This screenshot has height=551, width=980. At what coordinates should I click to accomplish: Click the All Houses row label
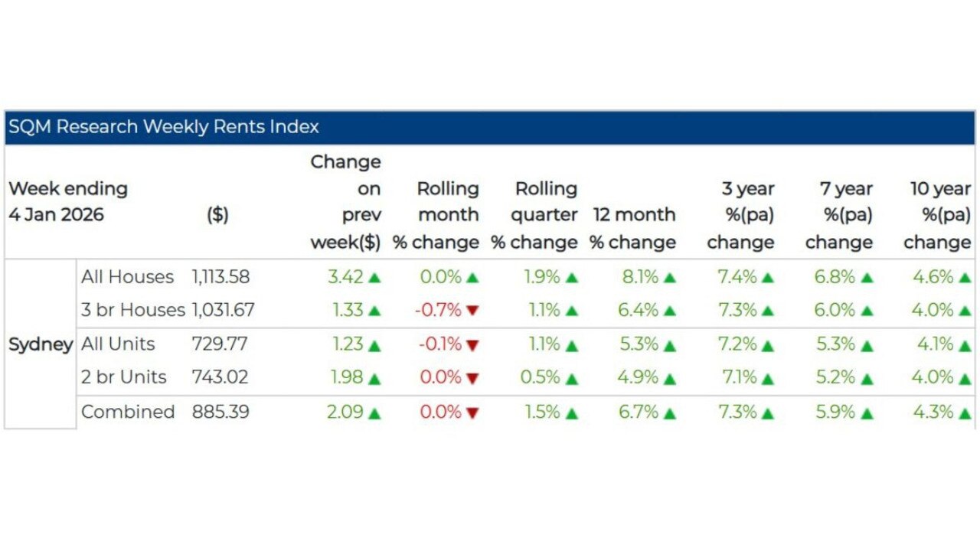(127, 277)
